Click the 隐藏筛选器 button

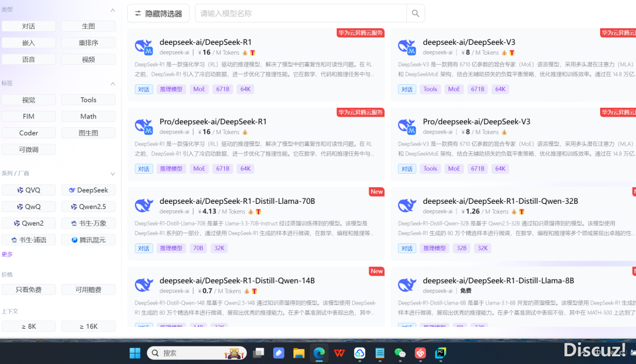(x=158, y=14)
